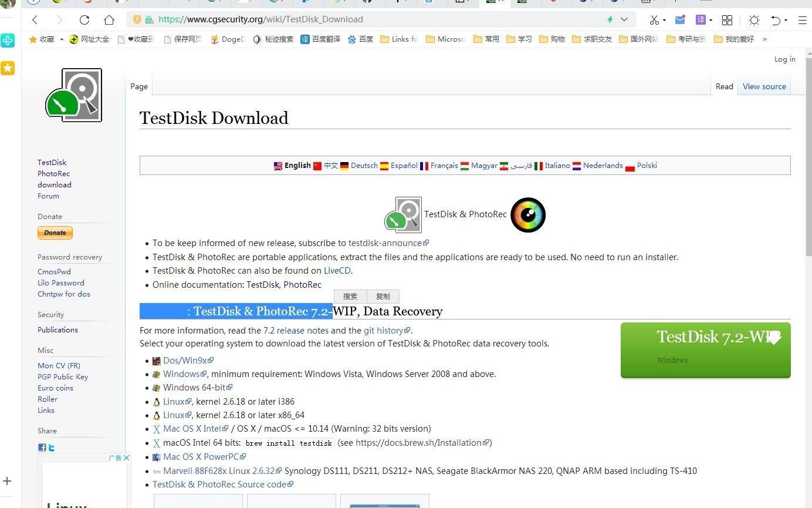Open the CmosPwd link

point(54,271)
